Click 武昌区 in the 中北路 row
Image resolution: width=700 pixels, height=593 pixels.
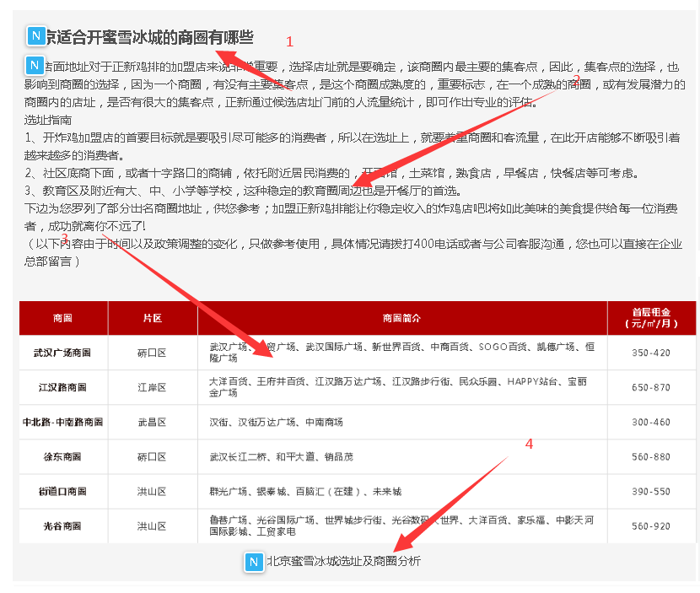152,422
